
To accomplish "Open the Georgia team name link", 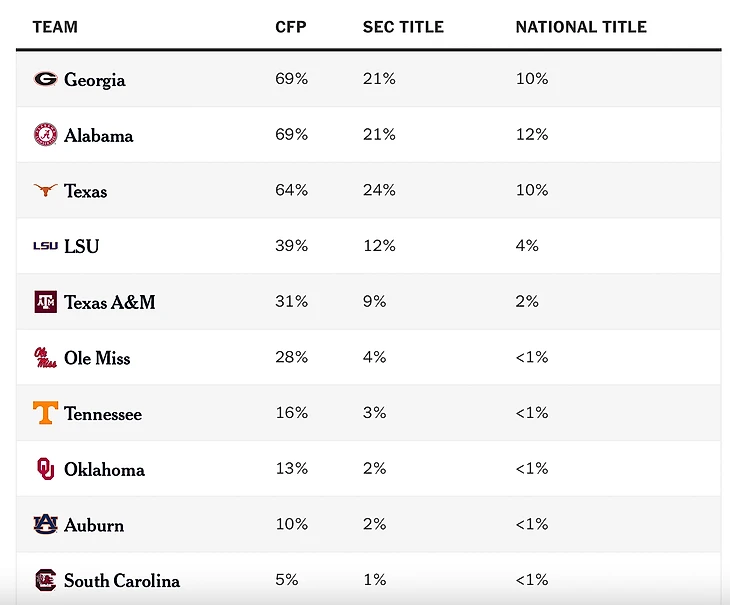I will point(95,80).
